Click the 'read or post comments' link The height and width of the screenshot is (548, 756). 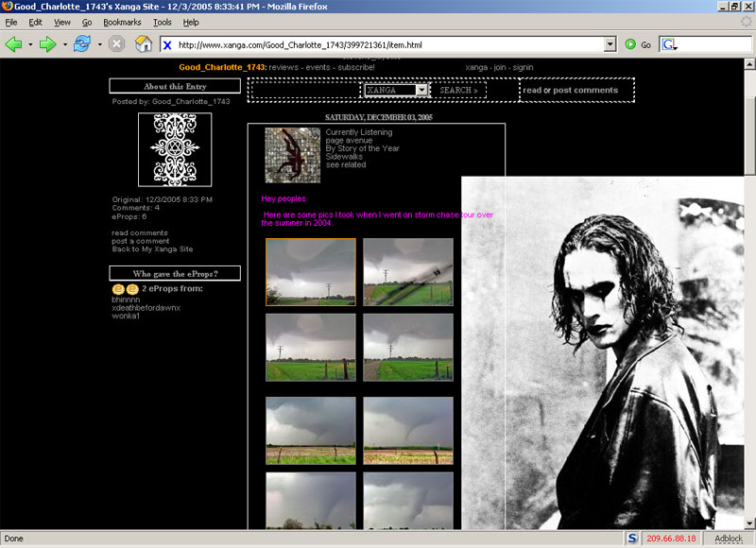coord(570,91)
